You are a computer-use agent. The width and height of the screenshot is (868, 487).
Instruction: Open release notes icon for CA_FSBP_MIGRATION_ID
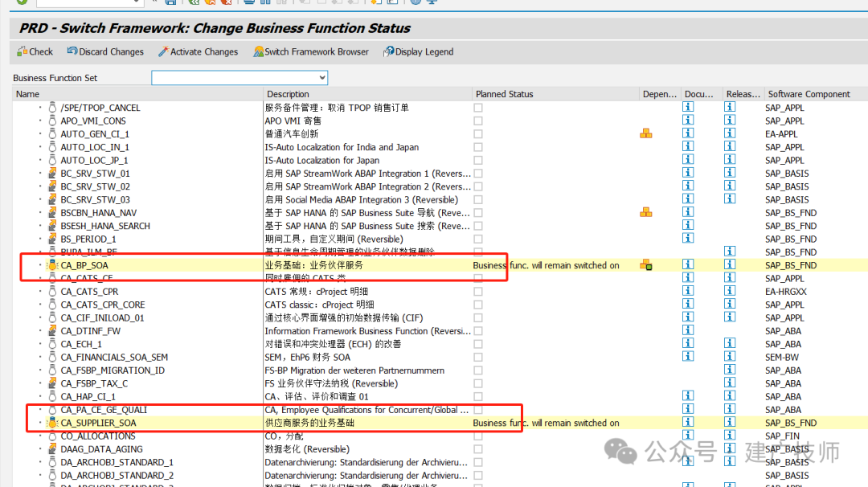[x=730, y=370]
